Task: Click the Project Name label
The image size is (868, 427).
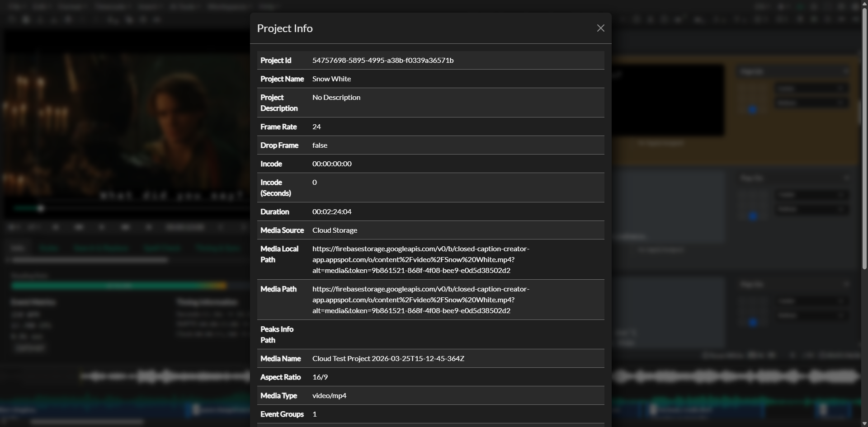Action: [282, 79]
